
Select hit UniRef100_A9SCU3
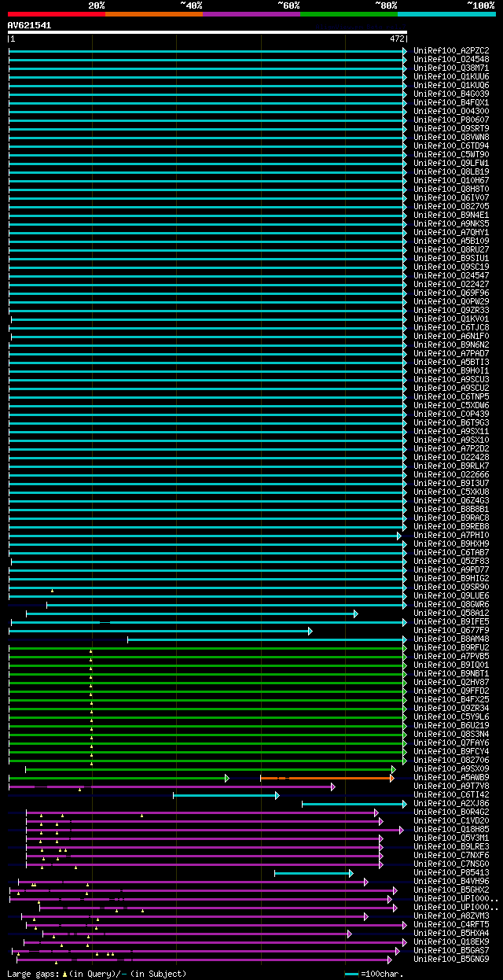pos(451,380)
